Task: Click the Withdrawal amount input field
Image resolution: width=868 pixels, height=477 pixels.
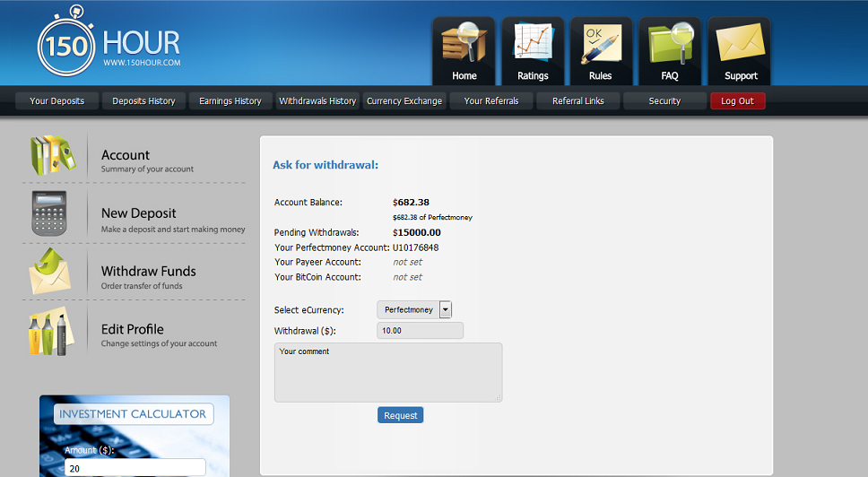Action: [x=420, y=331]
